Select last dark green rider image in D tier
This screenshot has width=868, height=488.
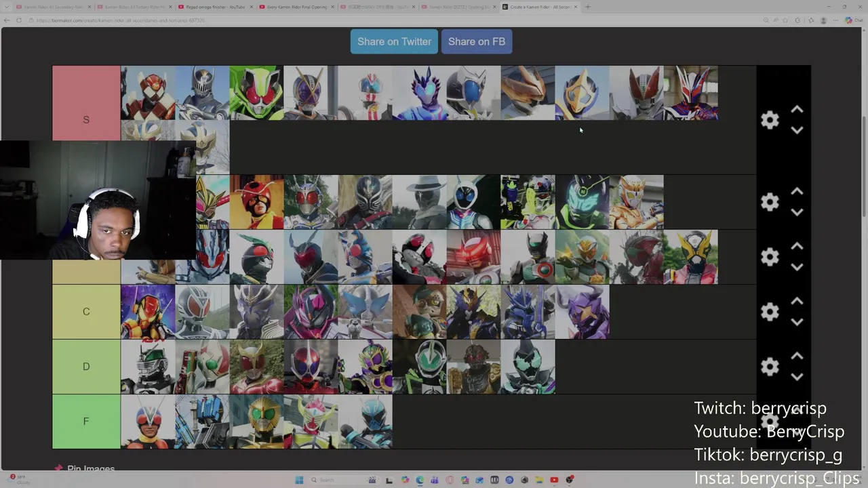tap(528, 367)
